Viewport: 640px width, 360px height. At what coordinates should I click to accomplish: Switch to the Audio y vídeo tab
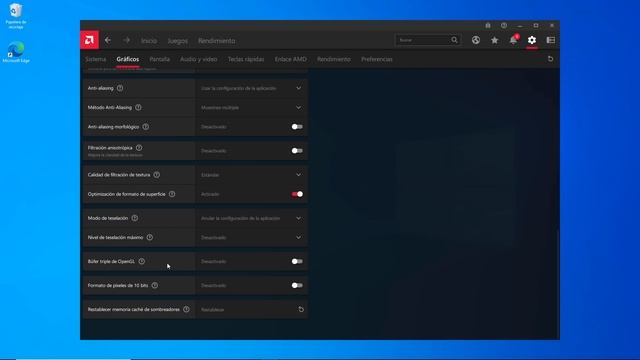[x=199, y=59]
